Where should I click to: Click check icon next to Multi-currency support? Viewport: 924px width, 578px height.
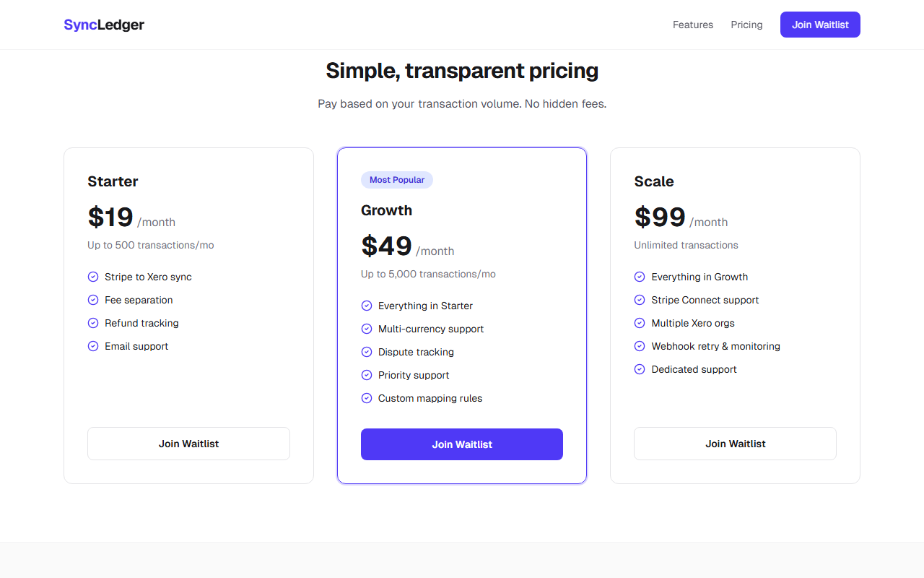coord(367,329)
